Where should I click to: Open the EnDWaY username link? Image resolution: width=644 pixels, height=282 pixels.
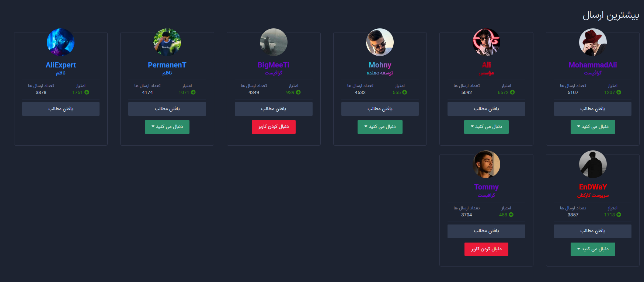pos(592,187)
